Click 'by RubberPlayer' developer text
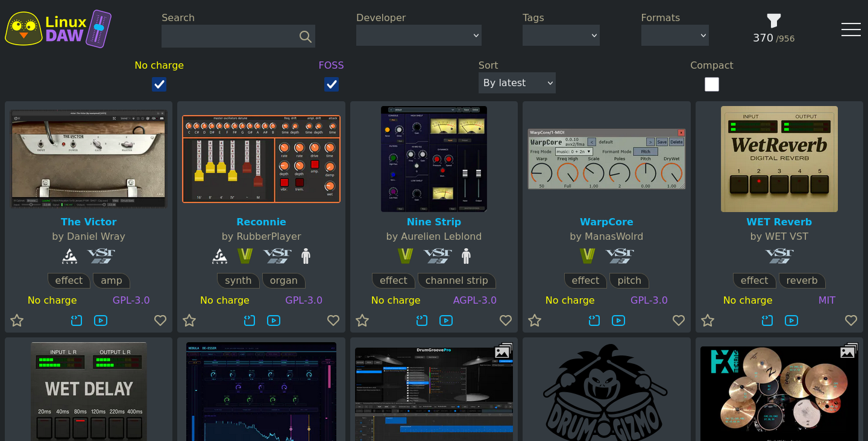Image resolution: width=868 pixels, height=441 pixels. click(x=261, y=236)
